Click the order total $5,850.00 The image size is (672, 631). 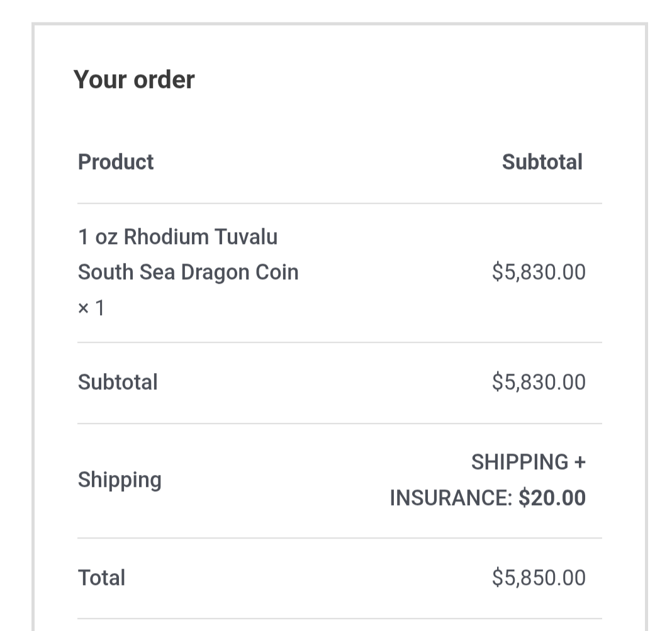[539, 578]
